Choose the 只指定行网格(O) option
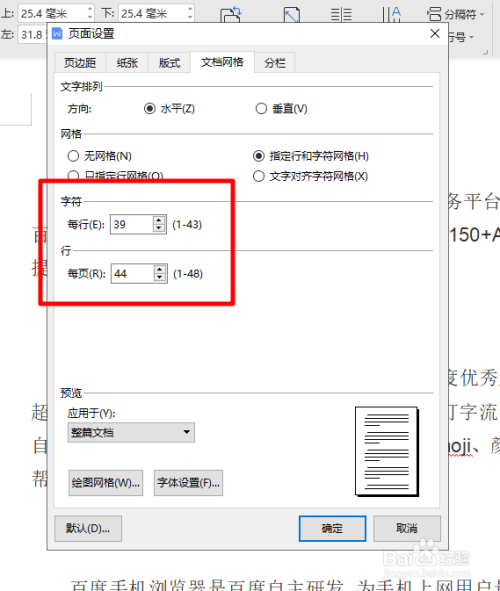Screen dimensions: 500x591 click(x=115, y=176)
